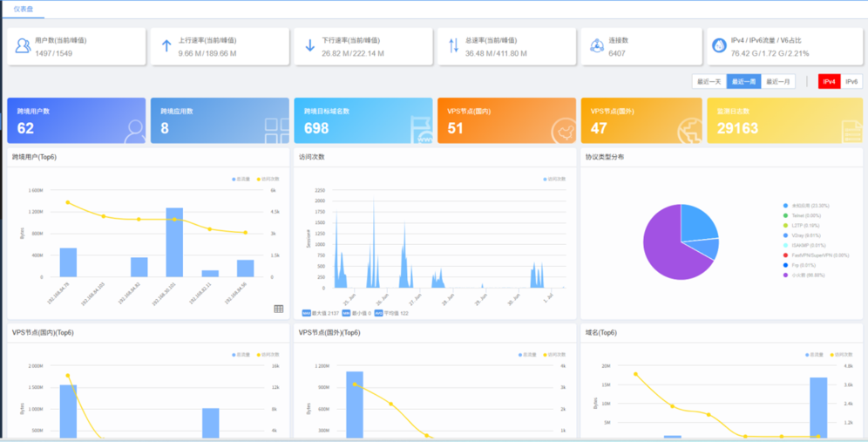Open the 仪表盘 tab
Viewport: 868px width, 442px height.
pos(24,10)
